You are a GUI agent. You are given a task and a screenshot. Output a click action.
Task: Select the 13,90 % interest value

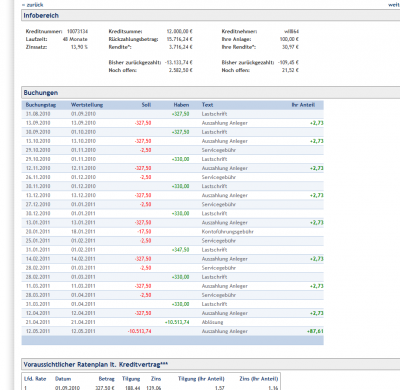pyautogui.click(x=79, y=47)
